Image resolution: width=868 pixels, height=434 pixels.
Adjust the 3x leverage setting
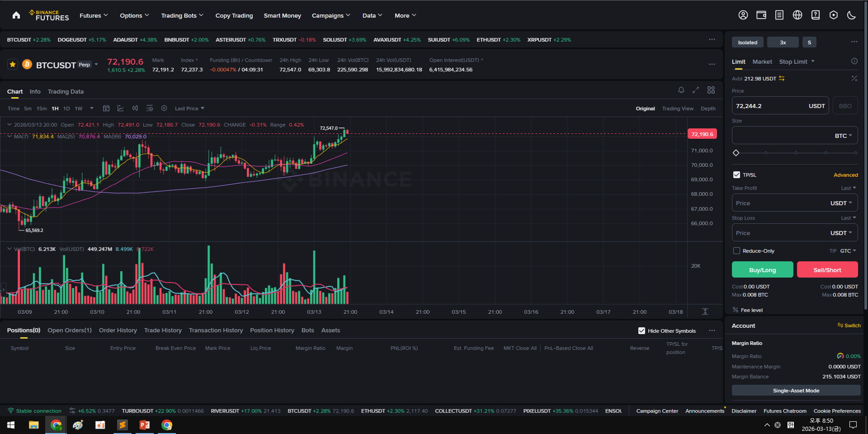[783, 42]
